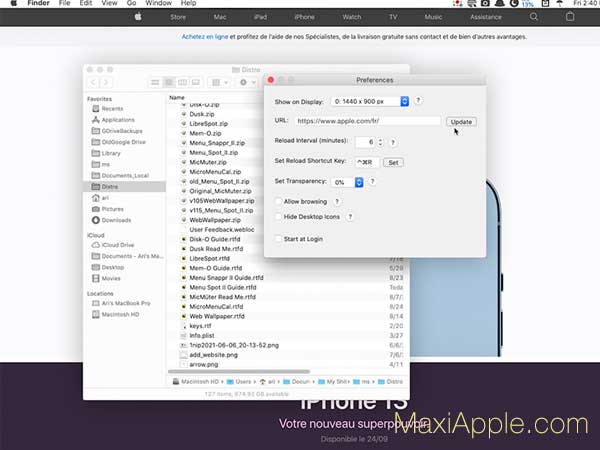Click the Assistance link on Apple site

pos(486,17)
